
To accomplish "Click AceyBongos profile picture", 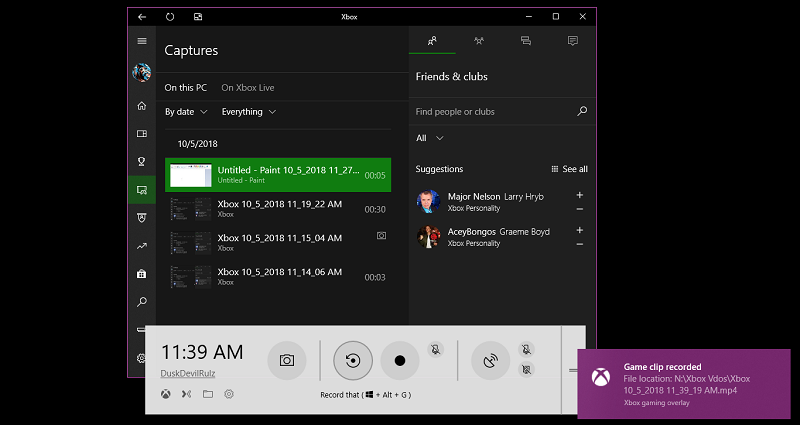I will pyautogui.click(x=428, y=236).
